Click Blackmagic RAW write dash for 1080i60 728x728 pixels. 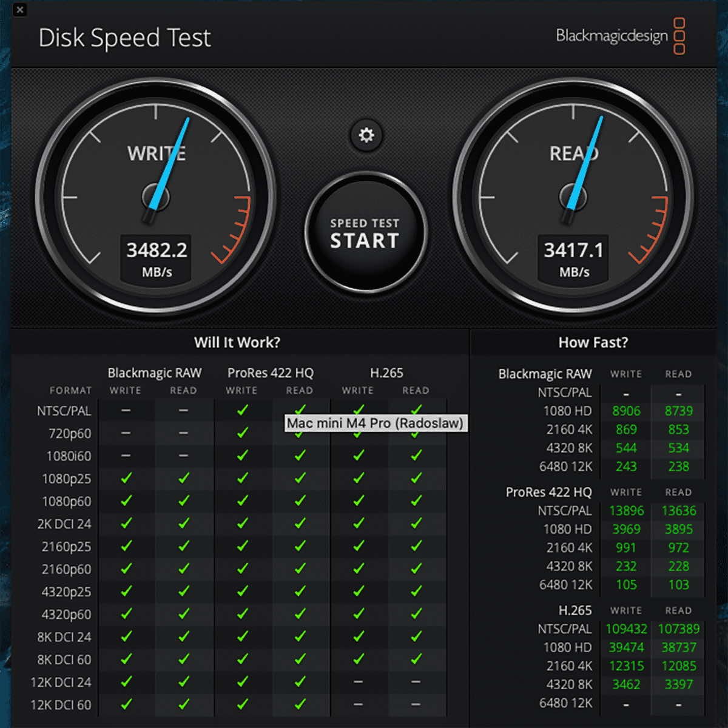click(126, 456)
